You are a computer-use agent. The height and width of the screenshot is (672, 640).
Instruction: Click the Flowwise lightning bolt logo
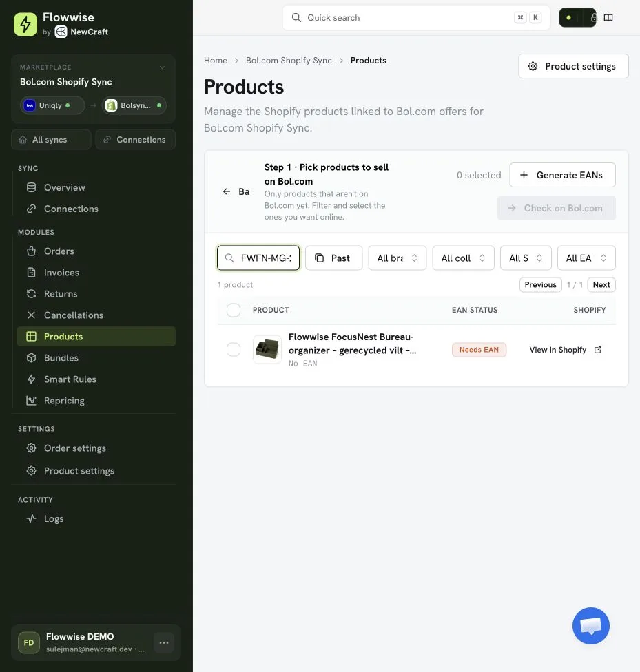point(25,24)
